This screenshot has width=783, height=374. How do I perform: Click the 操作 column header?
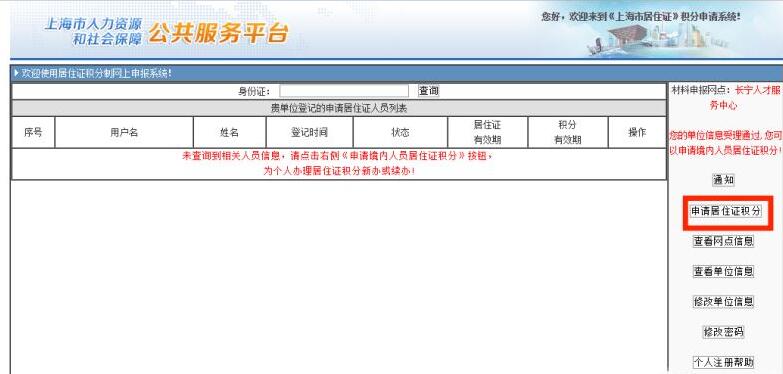click(x=637, y=132)
